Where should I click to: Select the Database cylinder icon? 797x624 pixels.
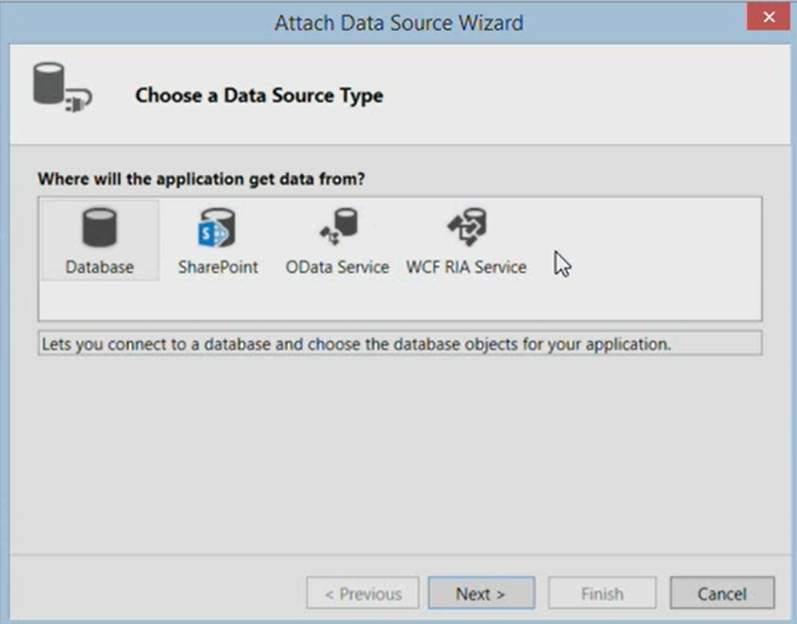[x=100, y=228]
